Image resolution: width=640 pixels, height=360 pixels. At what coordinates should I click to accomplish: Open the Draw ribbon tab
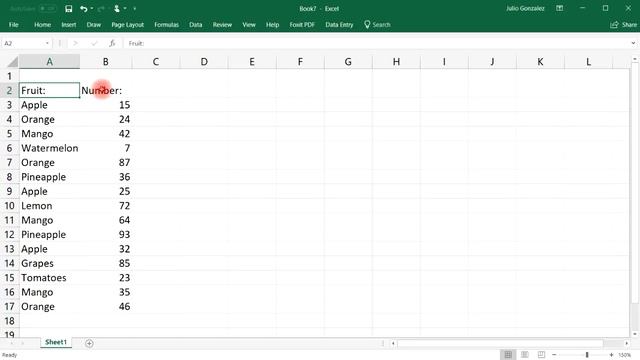(93, 24)
